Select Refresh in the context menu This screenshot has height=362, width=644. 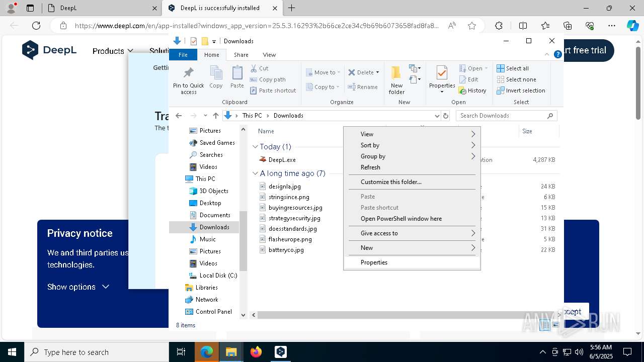click(x=412, y=167)
